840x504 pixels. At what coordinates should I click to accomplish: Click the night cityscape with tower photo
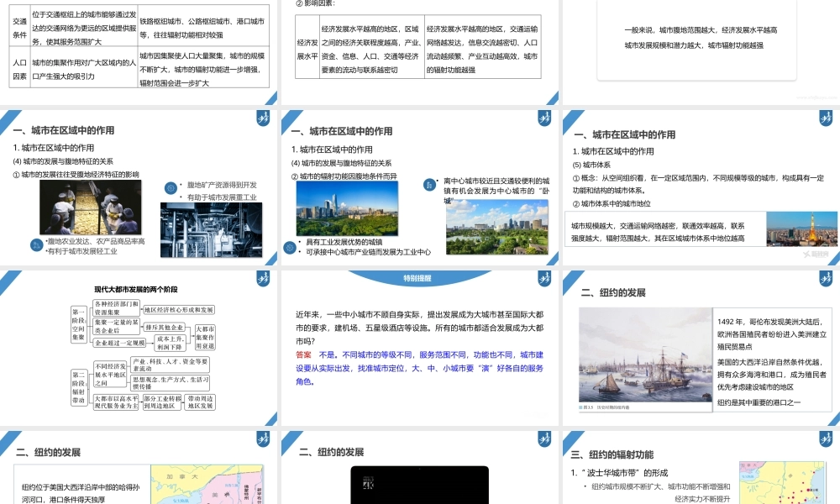(802, 227)
